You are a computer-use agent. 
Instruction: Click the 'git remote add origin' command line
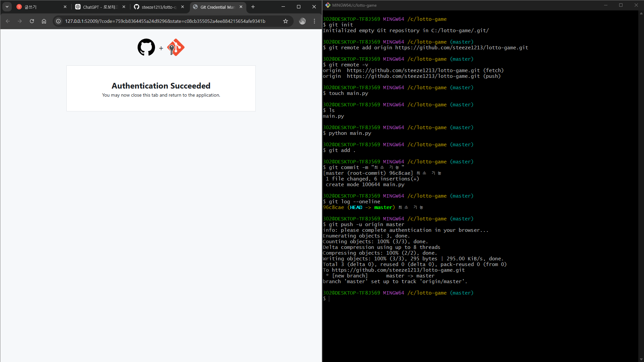click(x=426, y=48)
